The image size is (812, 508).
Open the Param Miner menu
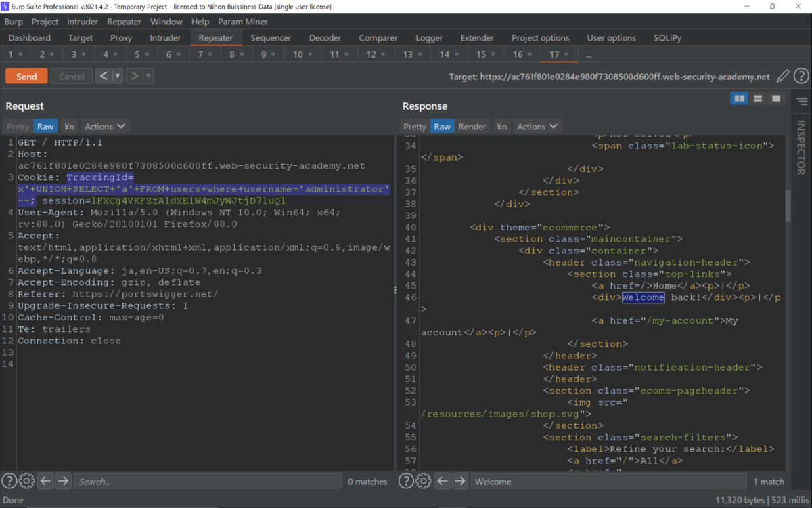pos(243,22)
